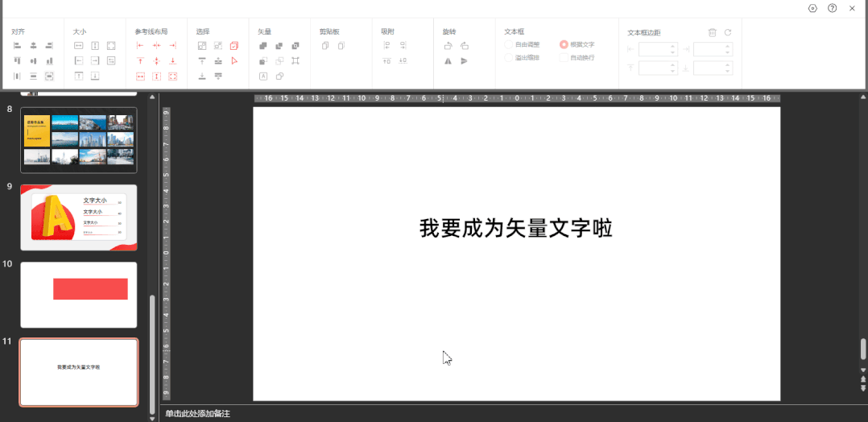
Task: Click the rotate left icon
Action: [x=448, y=45]
